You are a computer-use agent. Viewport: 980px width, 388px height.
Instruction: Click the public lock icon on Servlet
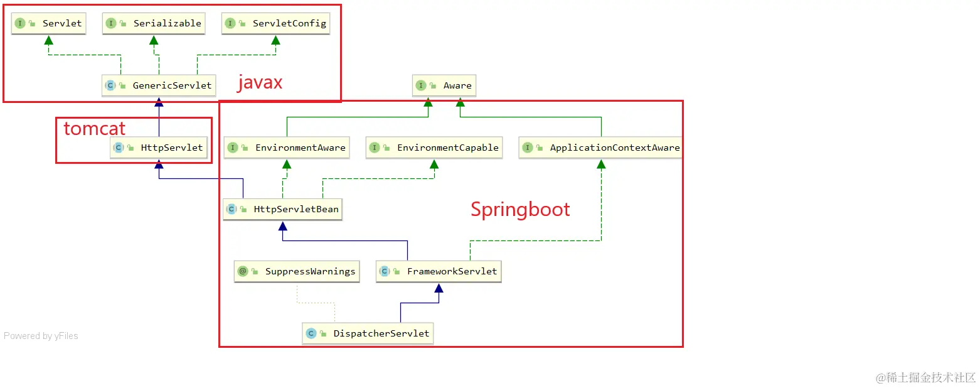(32, 23)
